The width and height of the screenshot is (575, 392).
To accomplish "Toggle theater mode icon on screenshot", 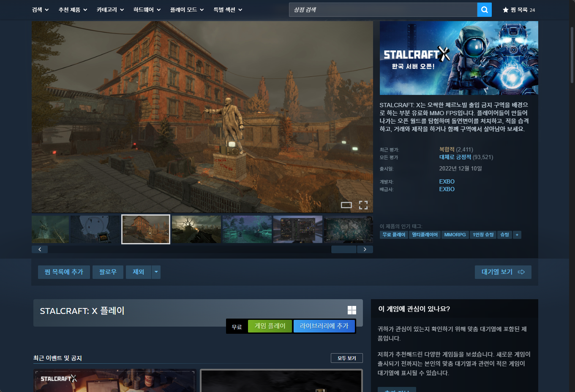I will (x=346, y=205).
